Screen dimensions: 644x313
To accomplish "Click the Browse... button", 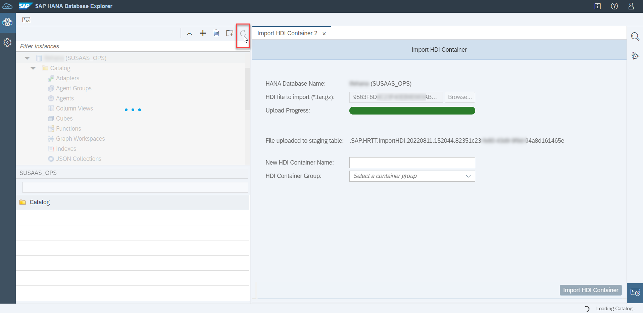I will tap(460, 97).
